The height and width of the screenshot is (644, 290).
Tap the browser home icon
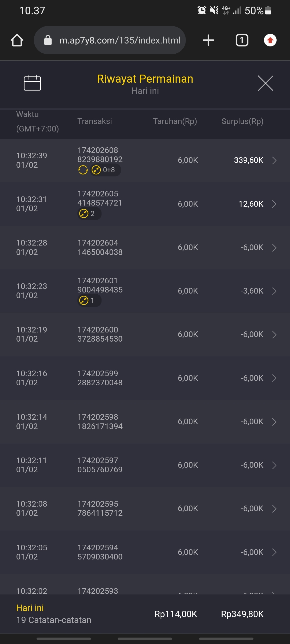point(17,40)
